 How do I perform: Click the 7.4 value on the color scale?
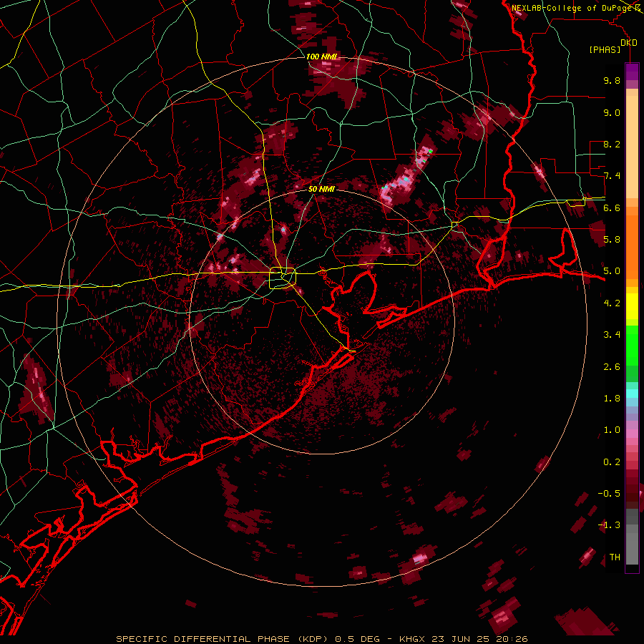click(x=612, y=176)
